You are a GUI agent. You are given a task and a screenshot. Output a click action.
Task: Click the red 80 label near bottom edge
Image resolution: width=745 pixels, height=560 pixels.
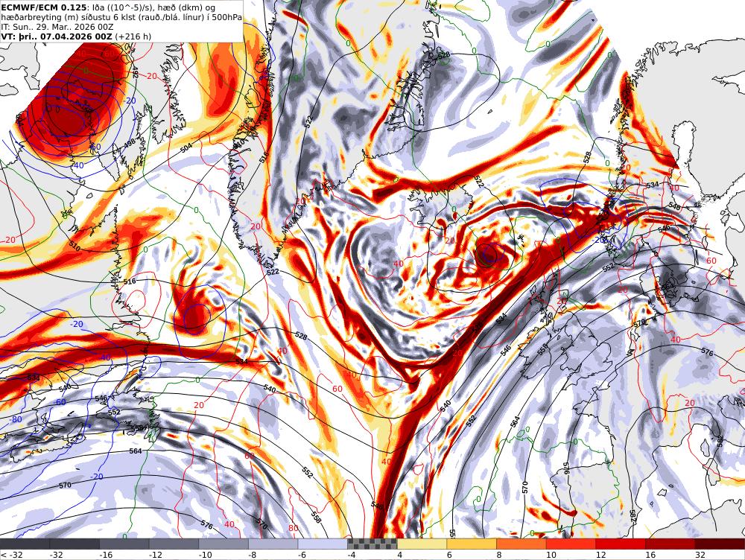pyautogui.click(x=293, y=528)
